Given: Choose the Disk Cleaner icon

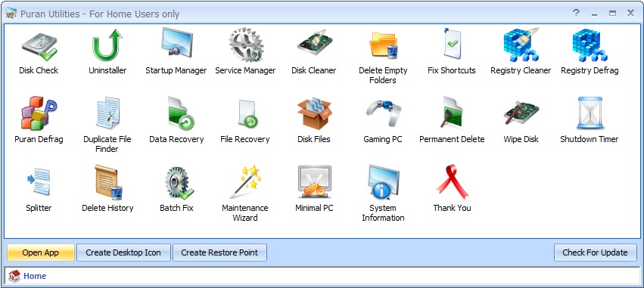Looking at the screenshot, I should [314, 42].
